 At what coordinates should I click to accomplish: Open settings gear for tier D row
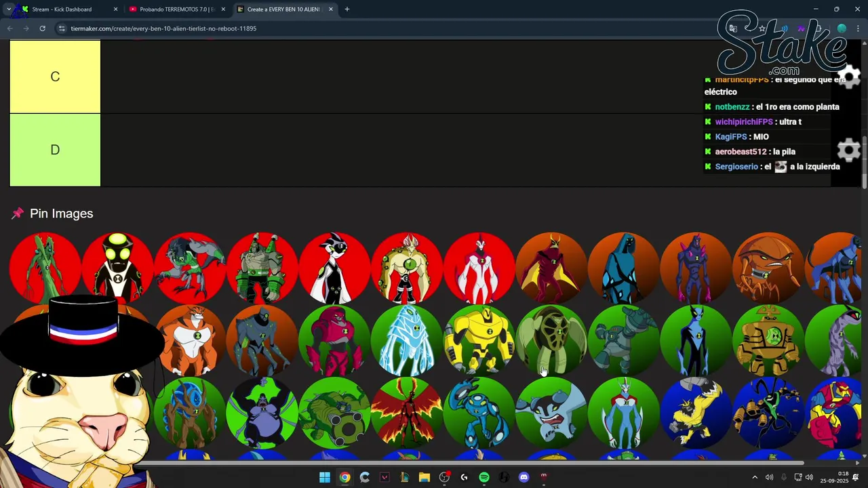coord(849,150)
